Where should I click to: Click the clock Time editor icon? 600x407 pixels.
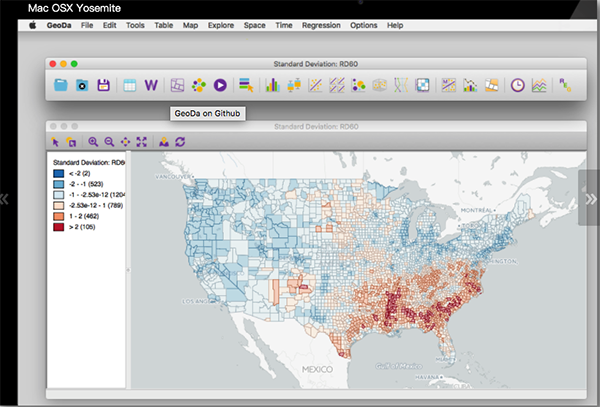517,86
